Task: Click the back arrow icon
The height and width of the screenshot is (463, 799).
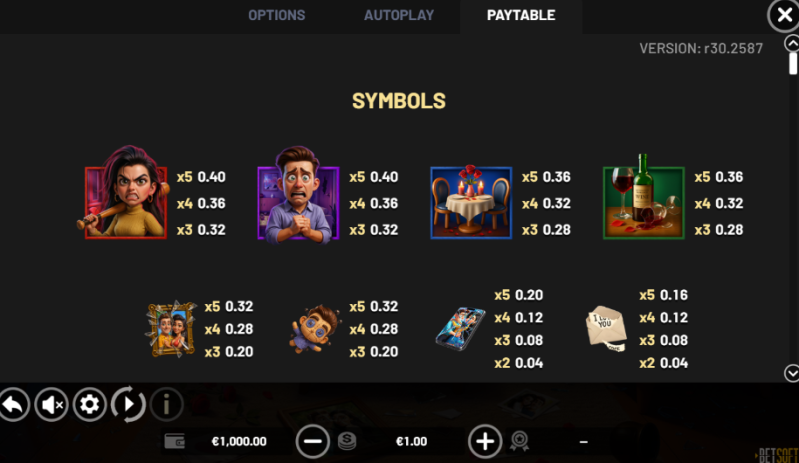Action: pos(13,405)
